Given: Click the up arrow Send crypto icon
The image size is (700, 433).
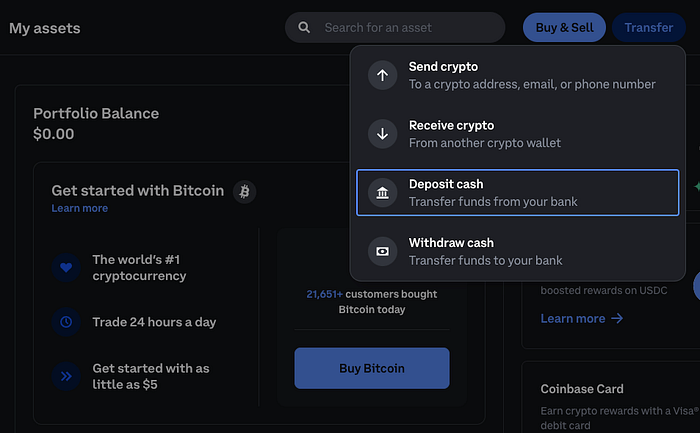Looking at the screenshot, I should click(383, 75).
